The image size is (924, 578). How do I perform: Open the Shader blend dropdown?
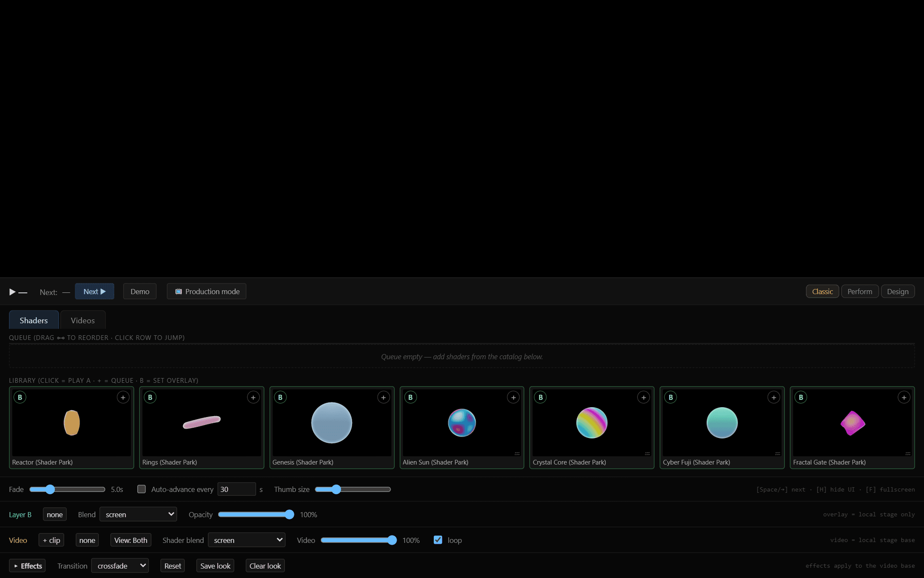pyautogui.click(x=247, y=540)
